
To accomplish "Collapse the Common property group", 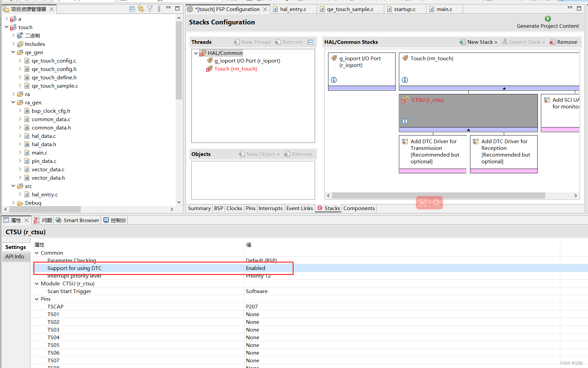I will (37, 253).
